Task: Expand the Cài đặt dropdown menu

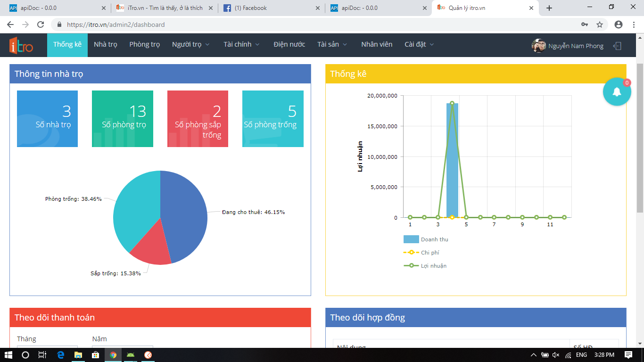Action: (x=419, y=44)
